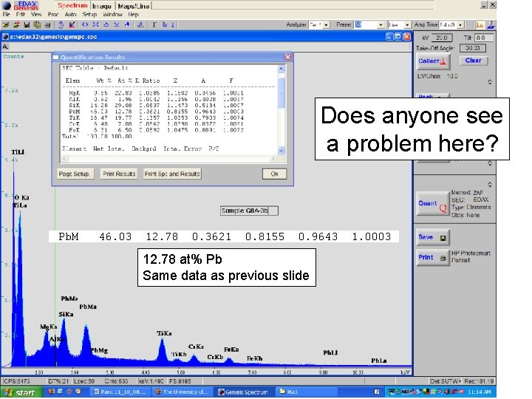Open the Edit menu
Image resolution: width=532 pixels, height=399 pixels.
tap(21, 14)
